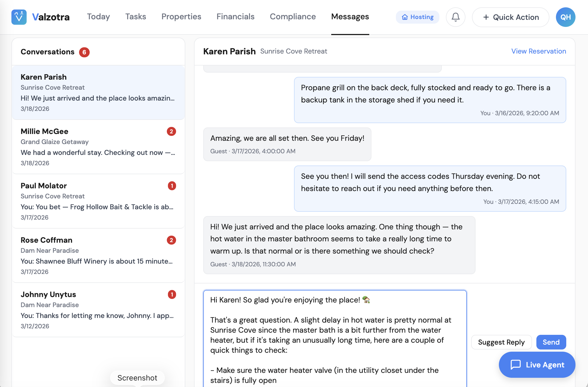Select the Rose Coffman conversation
This screenshot has height=387, width=588.
click(98, 255)
